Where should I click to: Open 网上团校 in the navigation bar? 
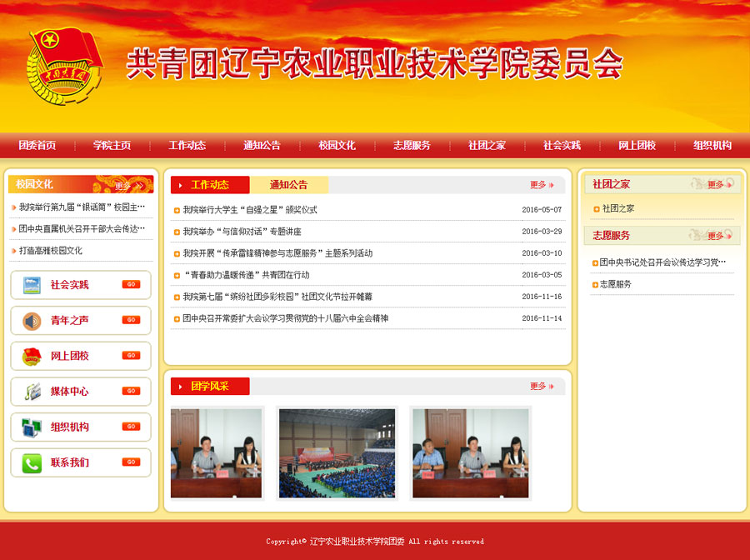point(637,145)
